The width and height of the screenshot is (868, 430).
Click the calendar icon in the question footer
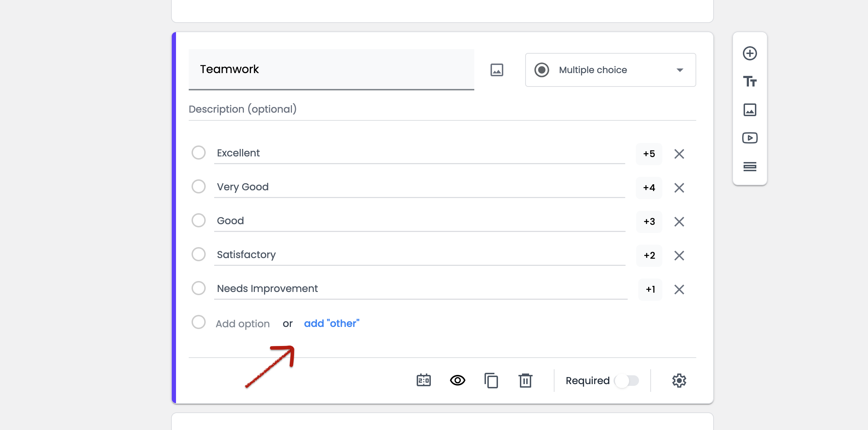click(423, 381)
